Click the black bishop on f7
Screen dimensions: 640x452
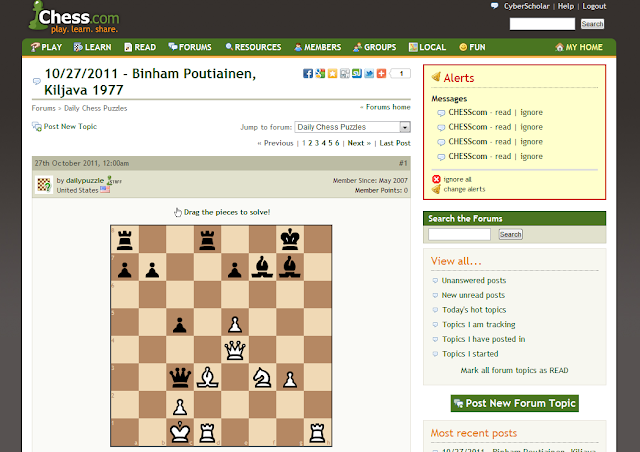[x=262, y=267]
